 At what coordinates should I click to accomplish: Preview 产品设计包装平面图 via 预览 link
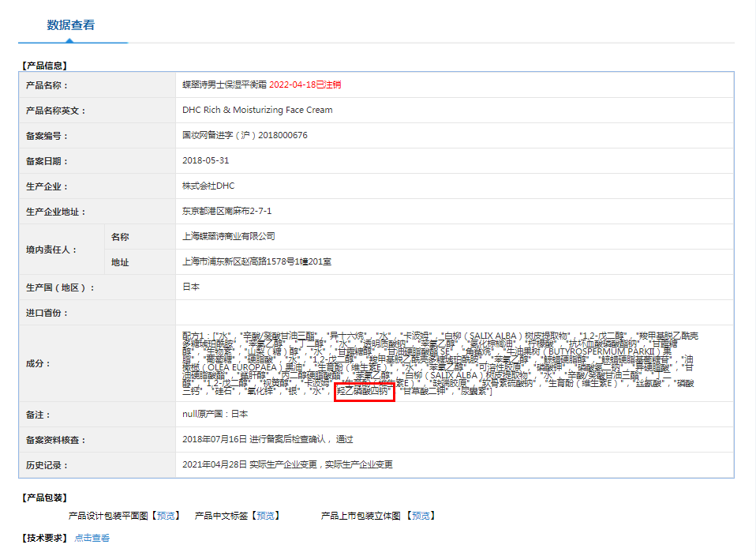pos(166,516)
